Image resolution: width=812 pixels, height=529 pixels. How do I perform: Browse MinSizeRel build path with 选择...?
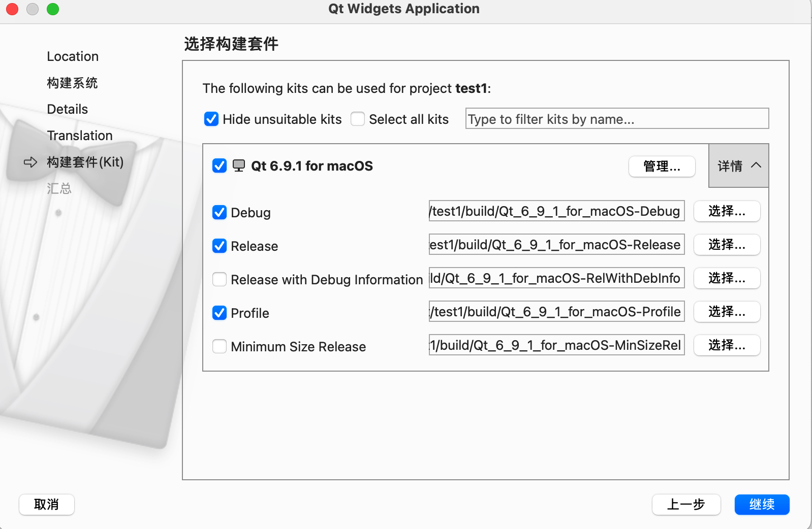pos(727,345)
